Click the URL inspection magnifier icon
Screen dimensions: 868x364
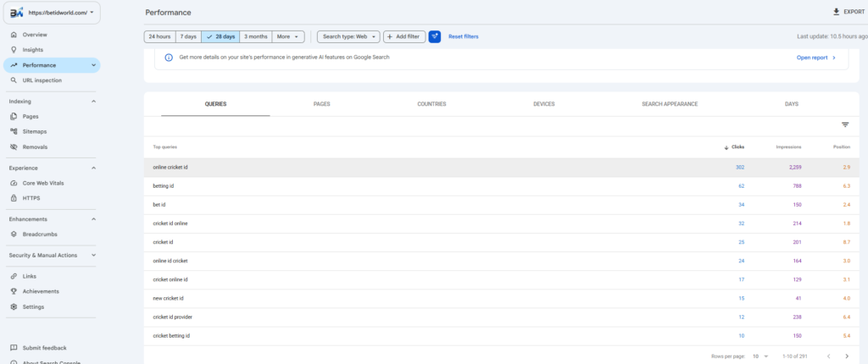point(14,80)
